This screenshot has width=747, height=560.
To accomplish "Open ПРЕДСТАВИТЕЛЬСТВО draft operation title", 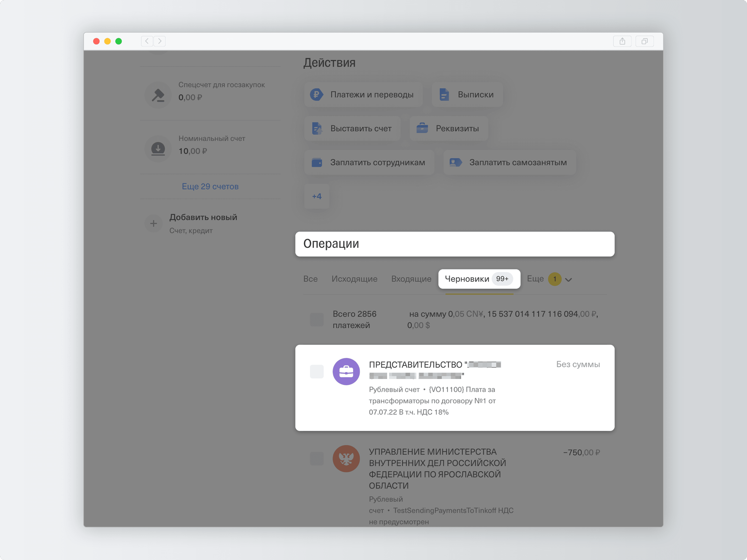I will tap(435, 370).
